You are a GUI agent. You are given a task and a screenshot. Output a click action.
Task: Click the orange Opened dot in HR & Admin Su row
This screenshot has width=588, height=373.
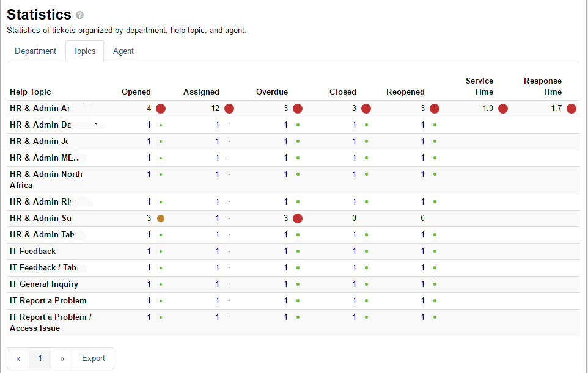point(161,219)
